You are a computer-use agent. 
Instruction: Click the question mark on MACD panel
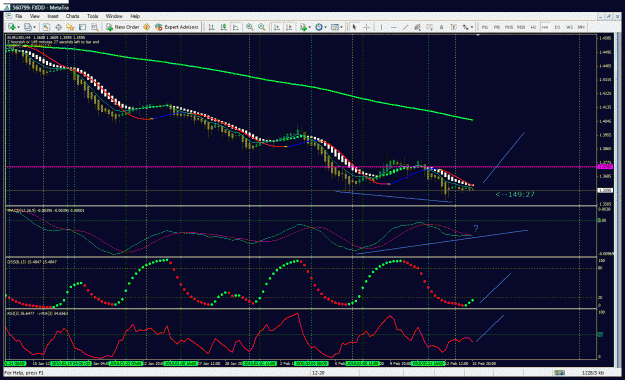click(475, 228)
